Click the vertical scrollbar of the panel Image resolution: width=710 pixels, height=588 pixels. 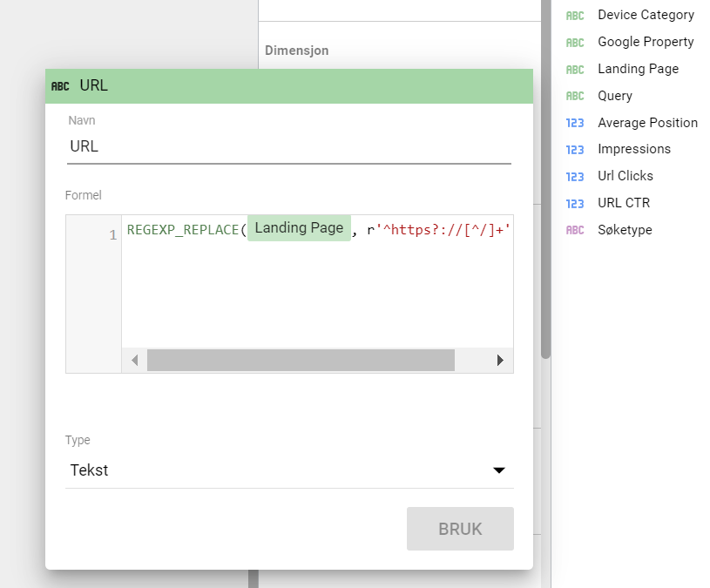(546, 179)
